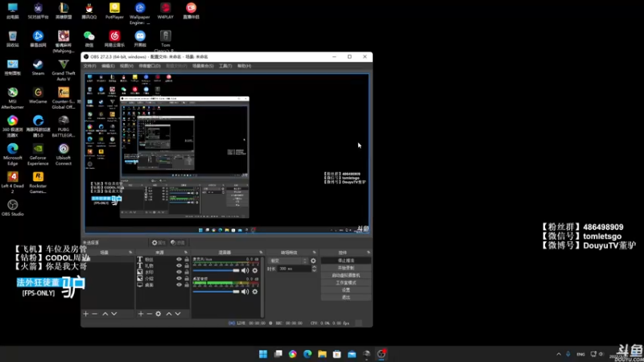Screen dimensions: 644x362
Task: Toggle lock on 桌面 source
Action: 187,285
